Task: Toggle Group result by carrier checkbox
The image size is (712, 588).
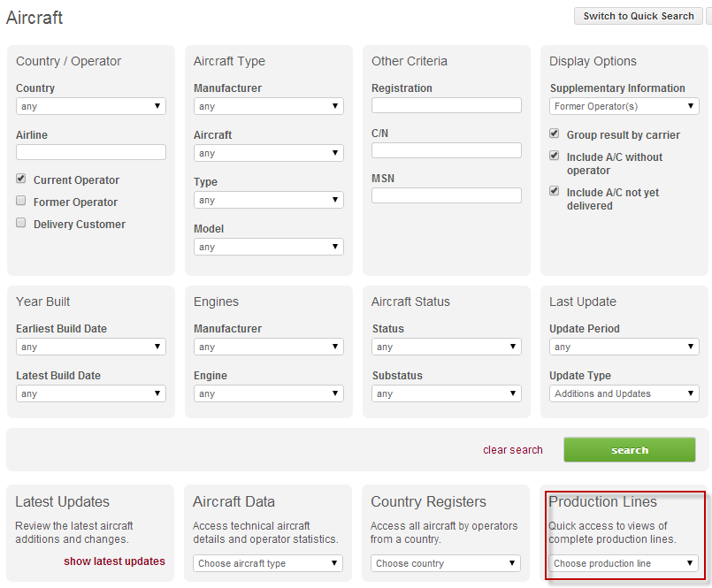Action: tap(555, 134)
